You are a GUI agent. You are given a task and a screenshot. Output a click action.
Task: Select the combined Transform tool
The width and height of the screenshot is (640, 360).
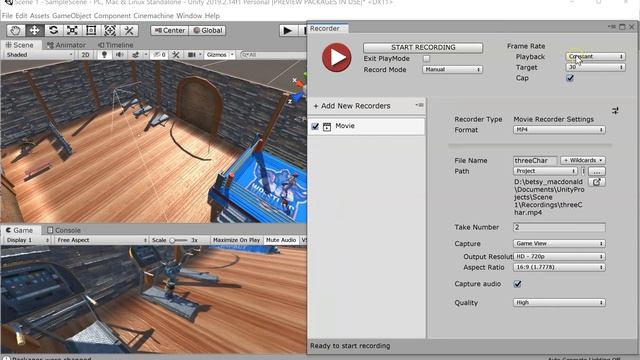[109, 31]
